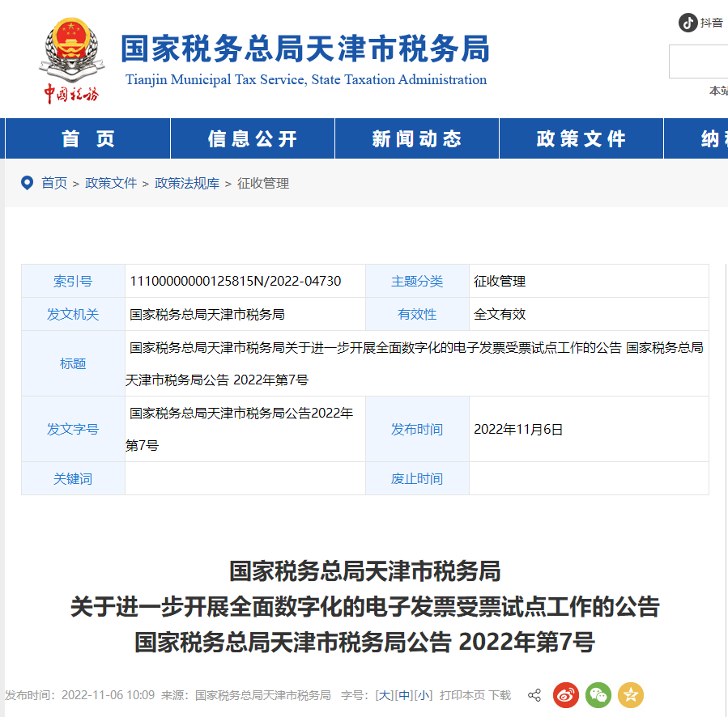Go to 政策法规库 in breadcrumb
This screenshot has width=728, height=717.
187,184
